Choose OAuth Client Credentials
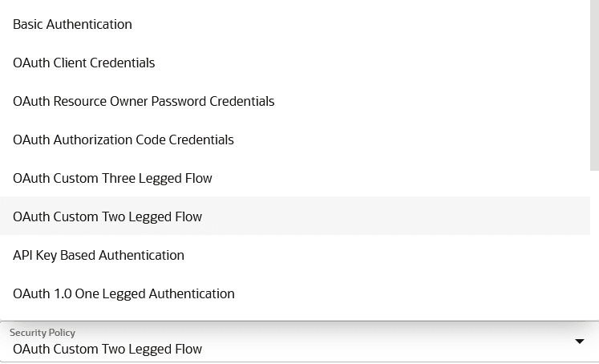 [x=295, y=63]
